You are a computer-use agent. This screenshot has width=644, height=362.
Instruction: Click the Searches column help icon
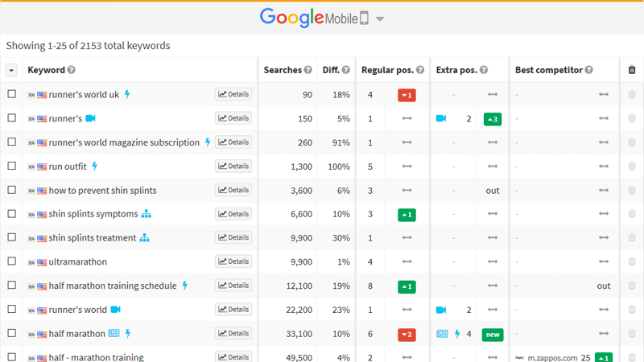click(308, 70)
